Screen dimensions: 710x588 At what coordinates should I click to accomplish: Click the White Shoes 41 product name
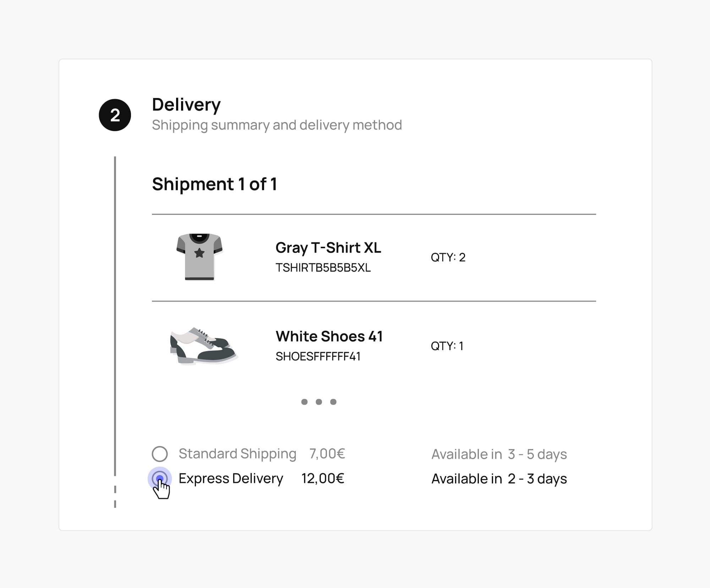329,336
